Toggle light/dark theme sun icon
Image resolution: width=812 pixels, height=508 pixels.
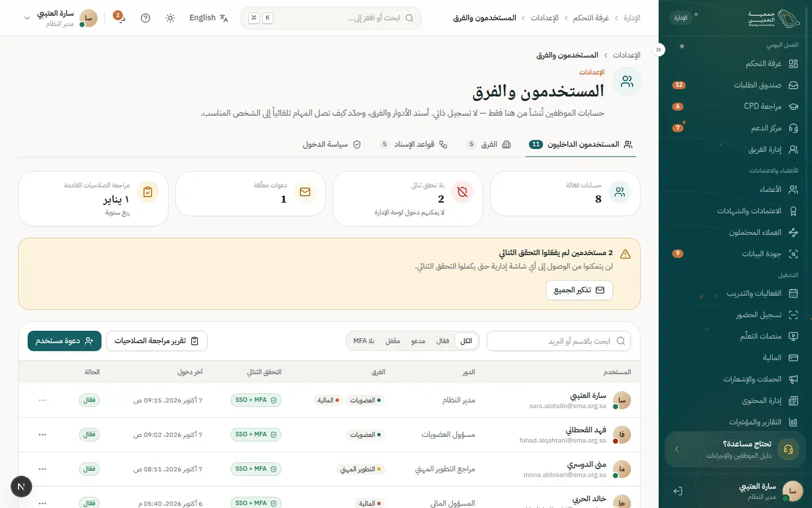(x=170, y=18)
